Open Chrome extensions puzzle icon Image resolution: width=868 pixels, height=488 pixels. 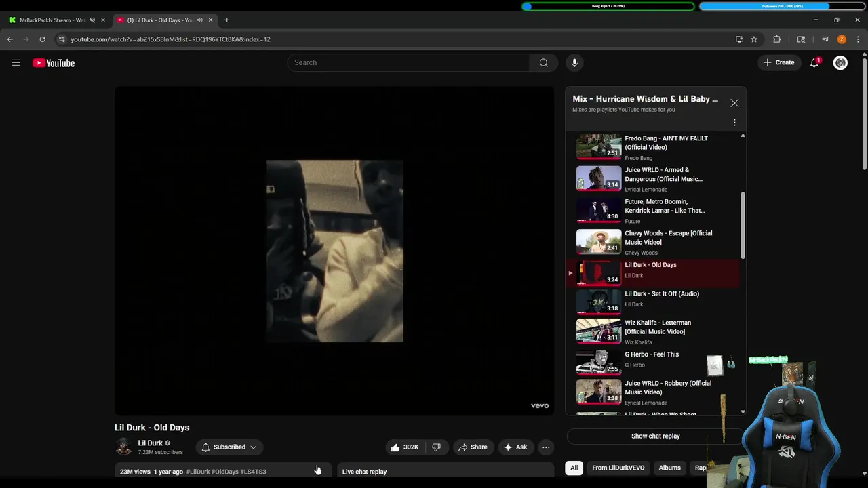[x=777, y=39]
